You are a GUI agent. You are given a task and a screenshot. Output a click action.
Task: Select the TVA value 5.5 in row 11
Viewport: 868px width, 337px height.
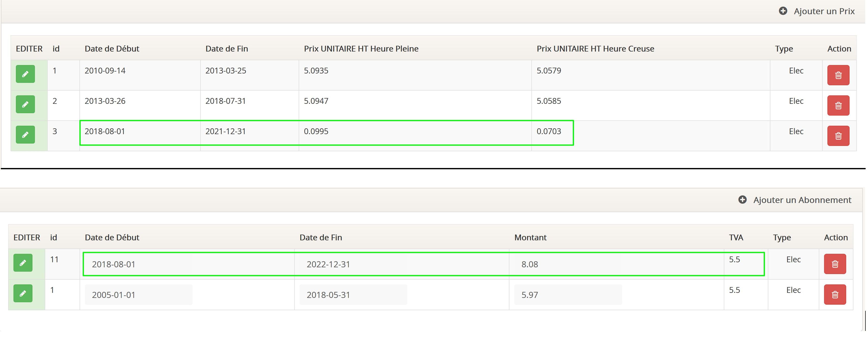[x=734, y=259]
